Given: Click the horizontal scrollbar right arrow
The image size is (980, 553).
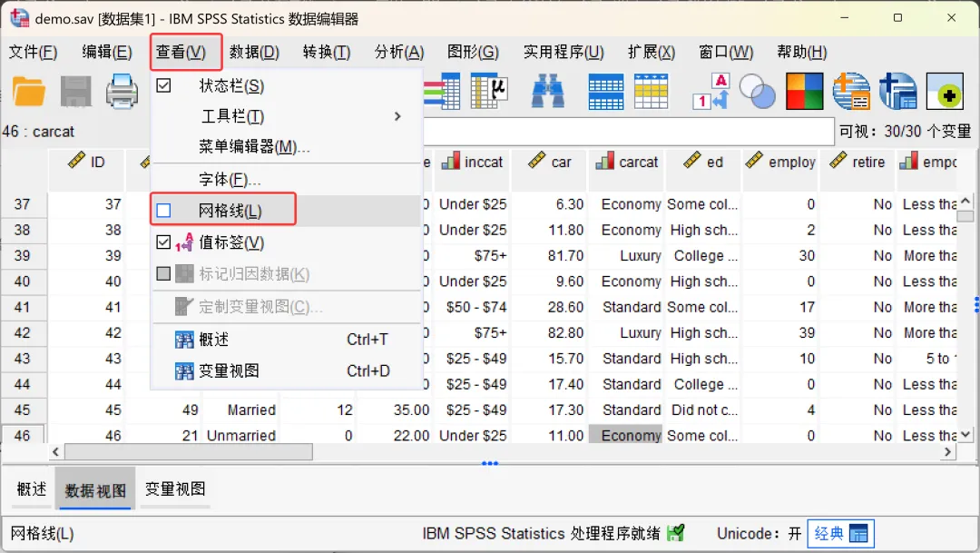Looking at the screenshot, I should pyautogui.click(x=948, y=451).
